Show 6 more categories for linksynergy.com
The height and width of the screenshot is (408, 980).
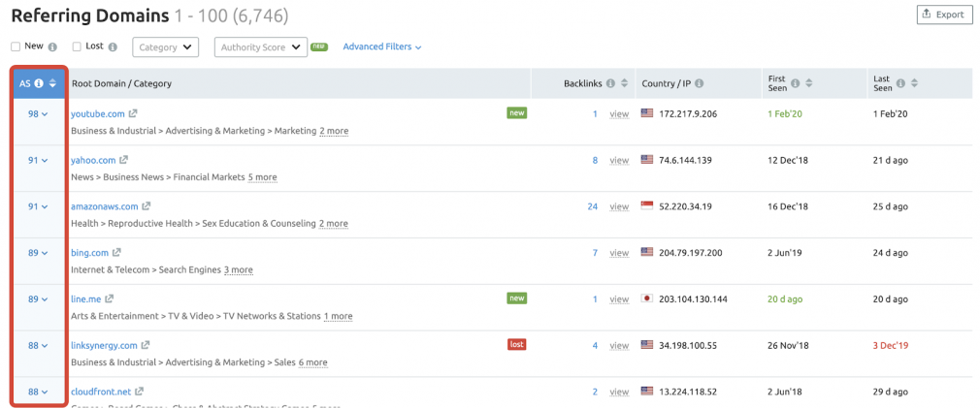313,361
